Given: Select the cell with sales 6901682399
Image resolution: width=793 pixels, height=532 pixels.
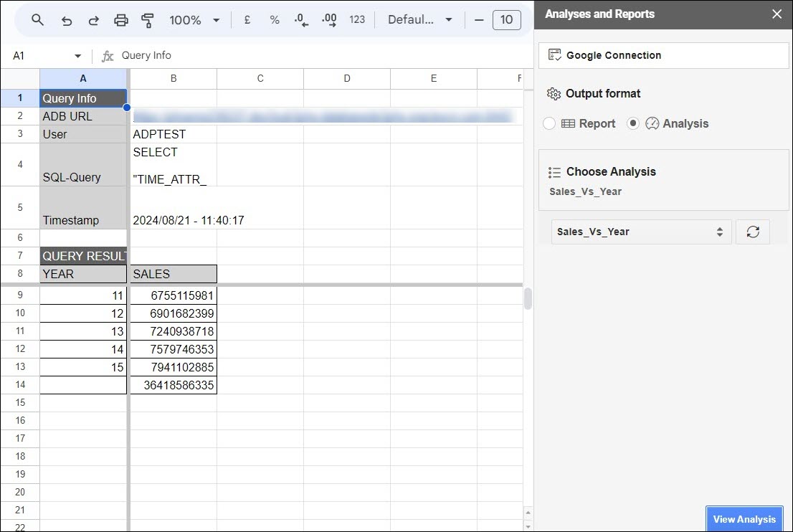Looking at the screenshot, I should tap(174, 313).
